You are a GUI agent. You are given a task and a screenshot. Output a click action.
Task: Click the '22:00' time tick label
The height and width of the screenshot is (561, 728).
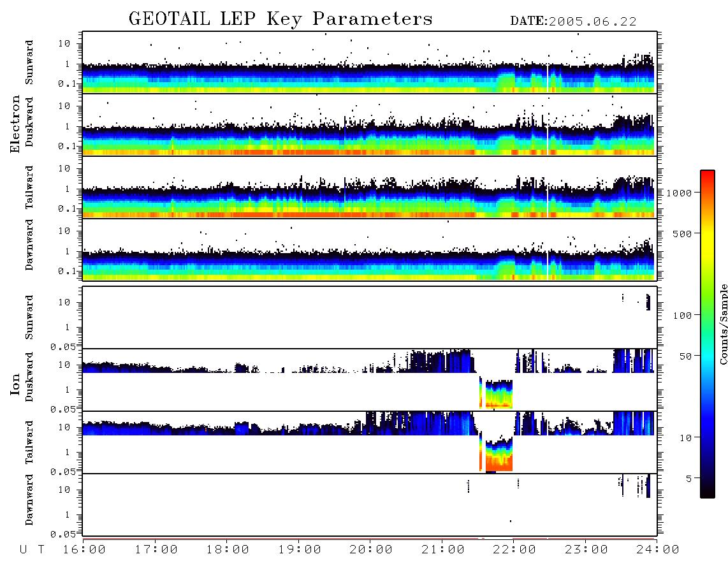click(515, 550)
